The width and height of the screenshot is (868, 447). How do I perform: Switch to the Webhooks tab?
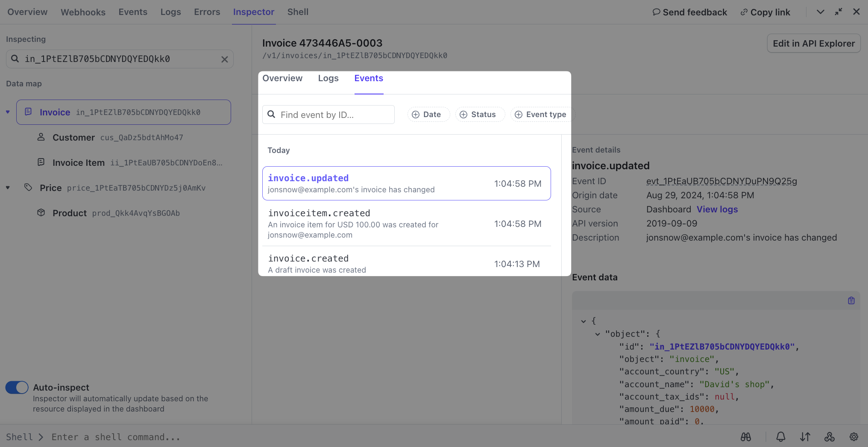click(x=83, y=12)
